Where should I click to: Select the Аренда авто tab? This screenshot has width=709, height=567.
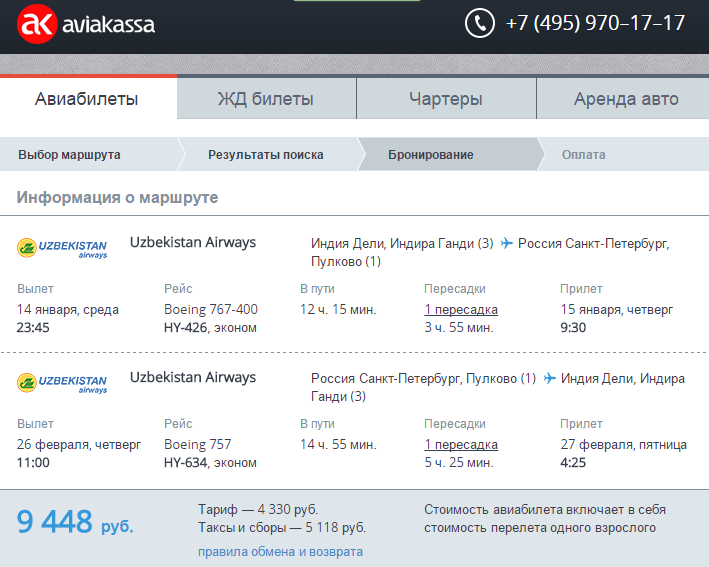[x=626, y=99]
